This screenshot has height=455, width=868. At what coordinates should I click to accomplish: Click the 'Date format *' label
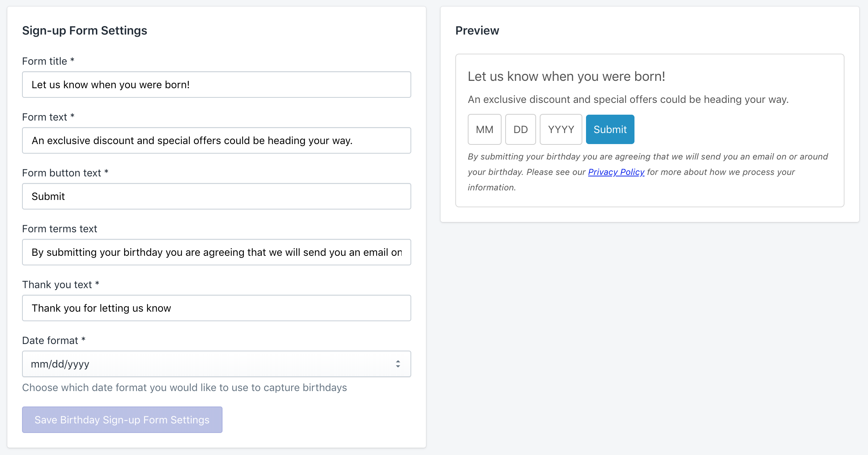click(x=54, y=340)
